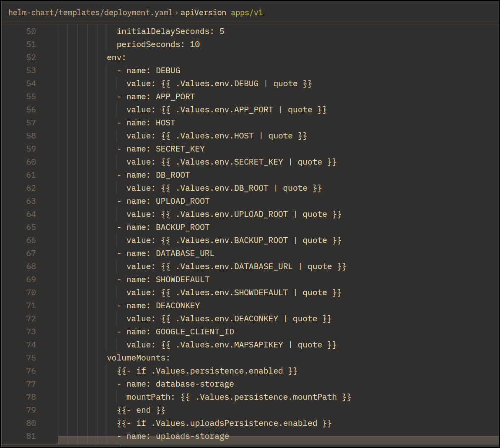Click line number 50 in the gutter
This screenshot has height=448, width=500.
pos(31,31)
